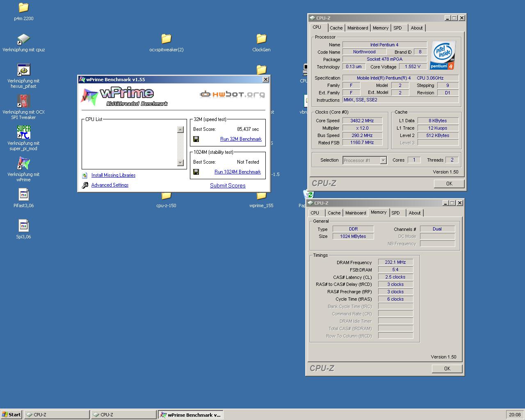Switch to Memory tab in upper CPU-Z window
Image resolution: width=525 pixels, height=420 pixels.
click(381, 28)
